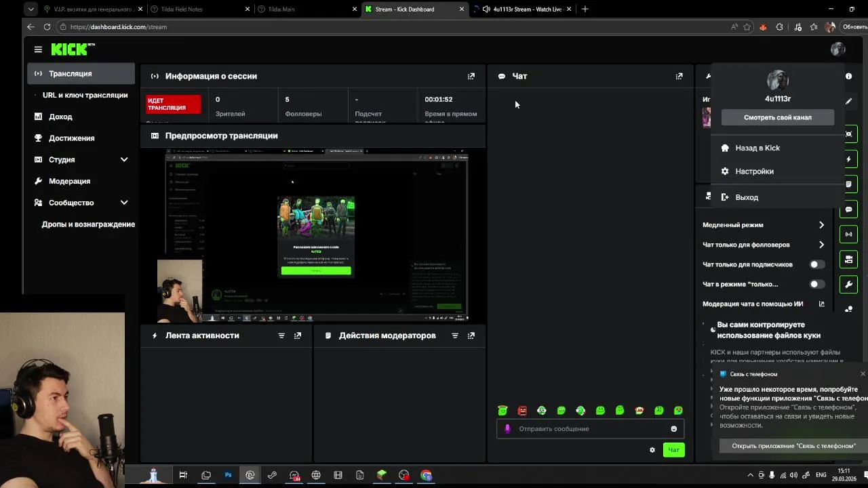Click Смотреть свой канал button
868x488 pixels.
click(778, 117)
